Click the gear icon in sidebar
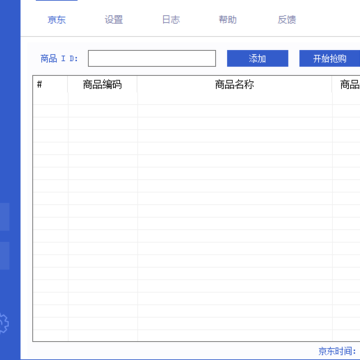Viewport: 360px width, 360px height. (3, 323)
